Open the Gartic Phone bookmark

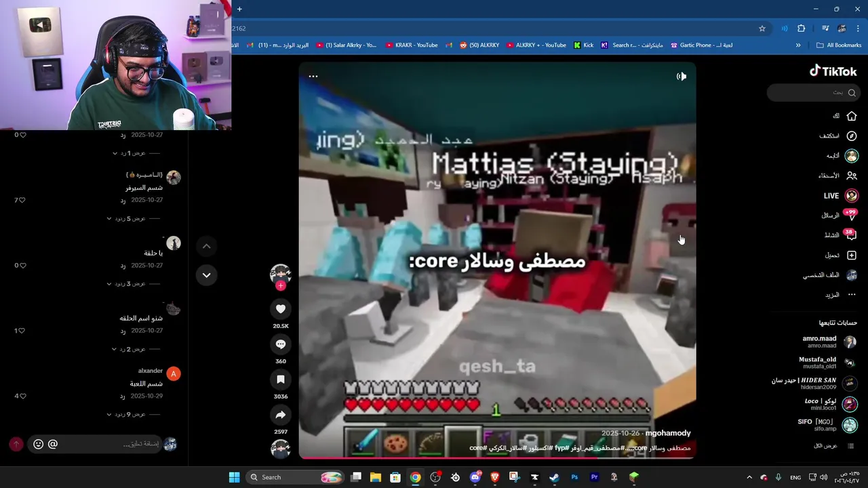coord(701,45)
